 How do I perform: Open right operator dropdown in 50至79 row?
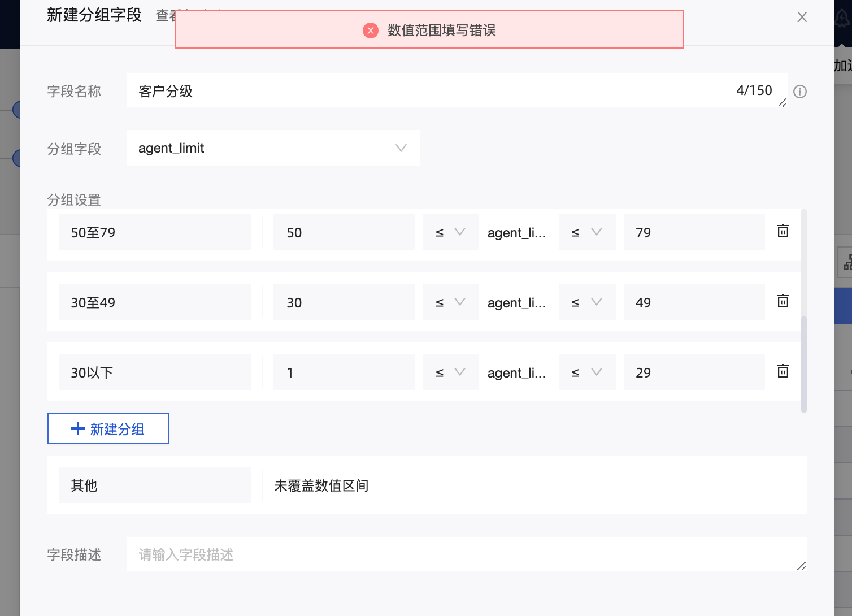[x=587, y=232]
